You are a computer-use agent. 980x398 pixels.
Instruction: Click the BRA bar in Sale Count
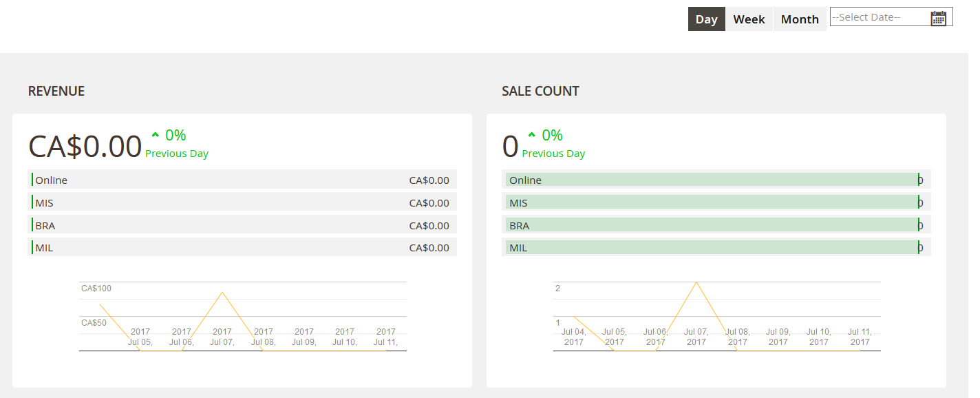712,226
